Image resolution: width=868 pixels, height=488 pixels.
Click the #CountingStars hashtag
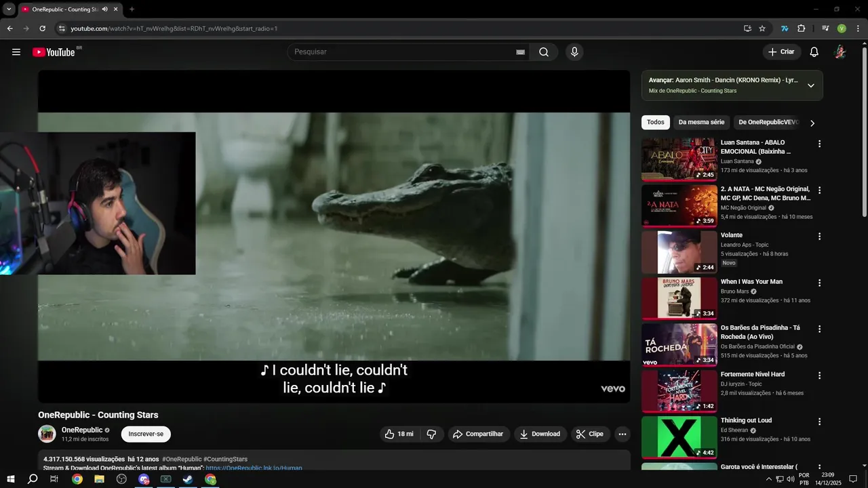(225, 459)
